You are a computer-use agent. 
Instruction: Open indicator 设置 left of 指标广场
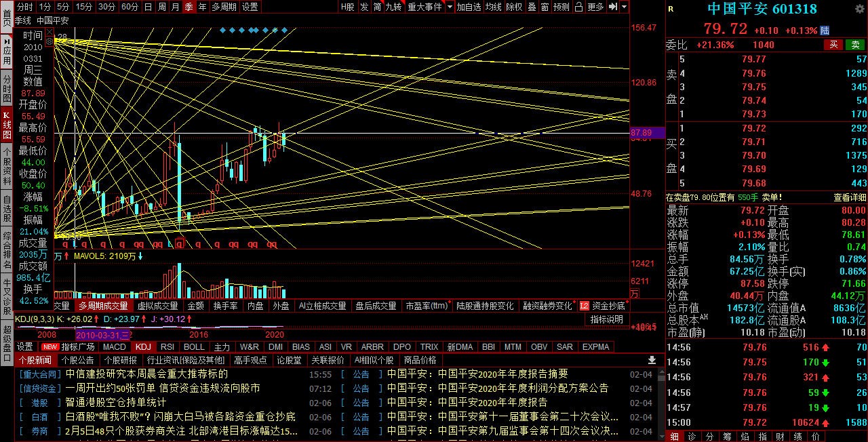[x=25, y=346]
